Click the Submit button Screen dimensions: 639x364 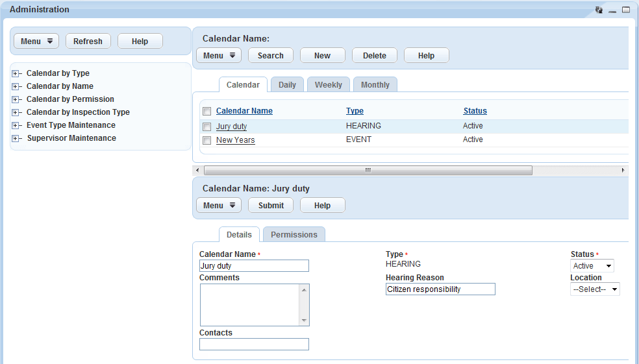271,206
